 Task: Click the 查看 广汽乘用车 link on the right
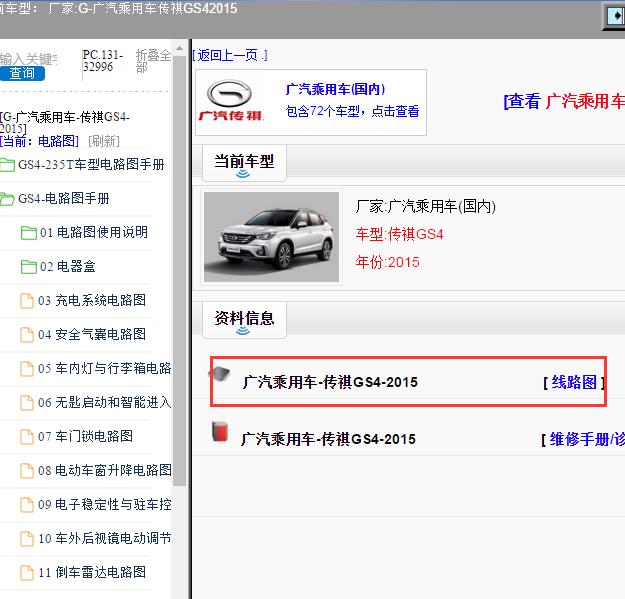point(564,101)
